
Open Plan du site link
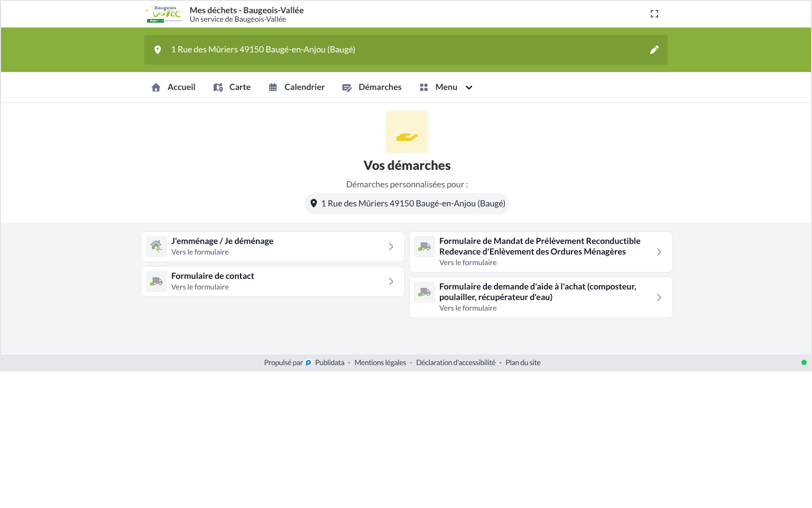pos(523,362)
